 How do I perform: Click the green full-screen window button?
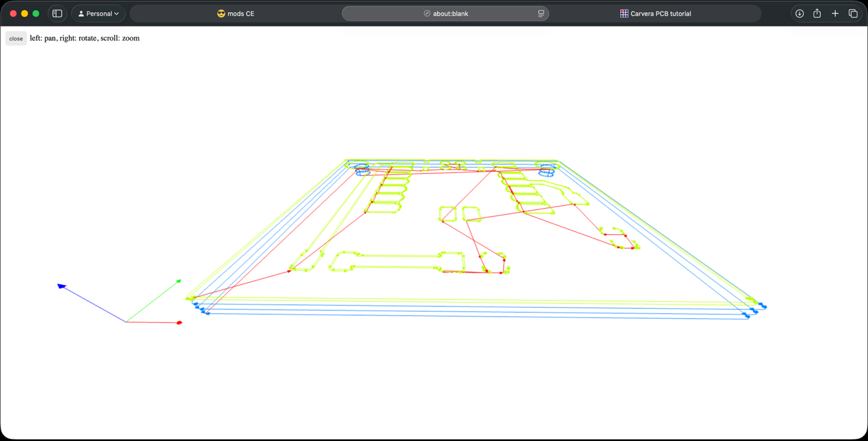[36, 14]
